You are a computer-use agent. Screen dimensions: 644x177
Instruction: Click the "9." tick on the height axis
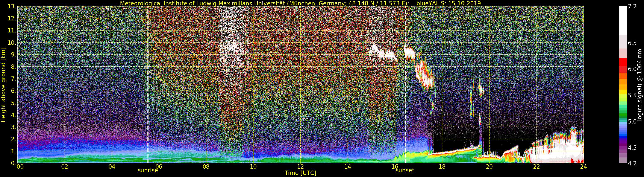14,55
